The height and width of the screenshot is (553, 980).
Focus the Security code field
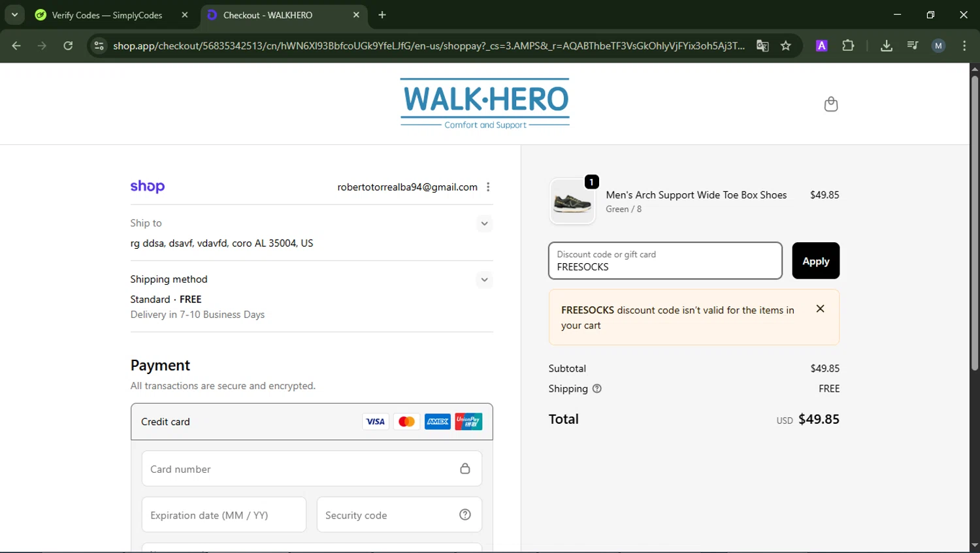point(399,514)
